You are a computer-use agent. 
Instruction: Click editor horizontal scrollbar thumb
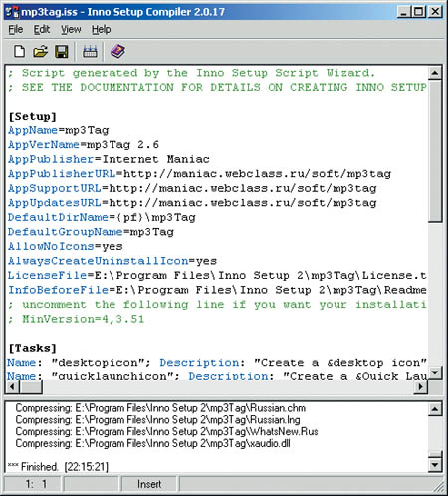(31, 387)
